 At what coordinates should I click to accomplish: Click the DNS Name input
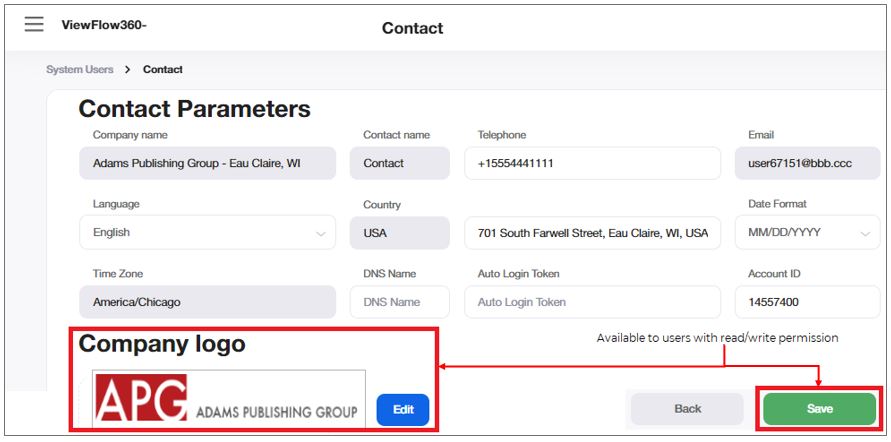coord(399,302)
